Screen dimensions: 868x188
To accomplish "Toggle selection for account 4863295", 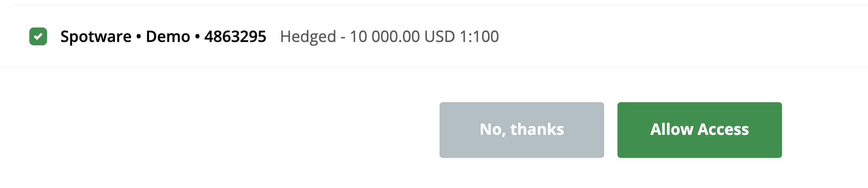I will pos(38,36).
